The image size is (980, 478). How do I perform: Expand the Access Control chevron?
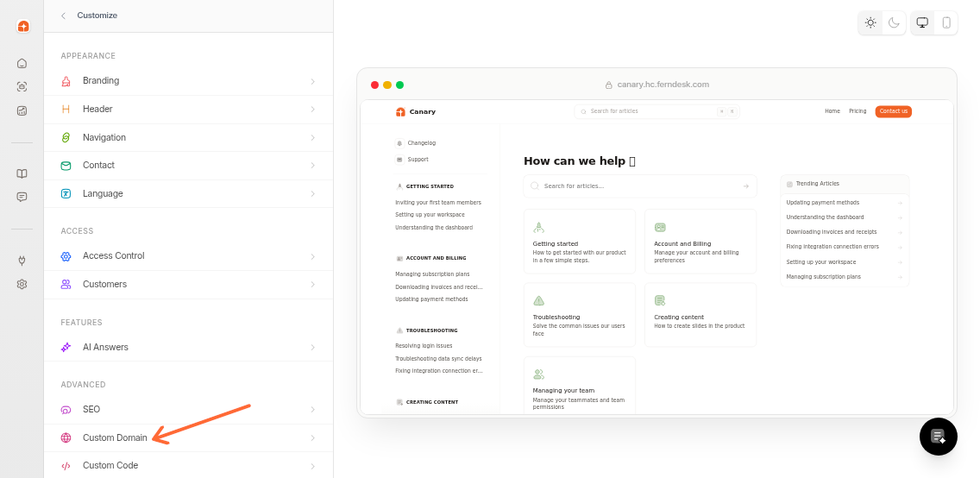[x=312, y=256]
